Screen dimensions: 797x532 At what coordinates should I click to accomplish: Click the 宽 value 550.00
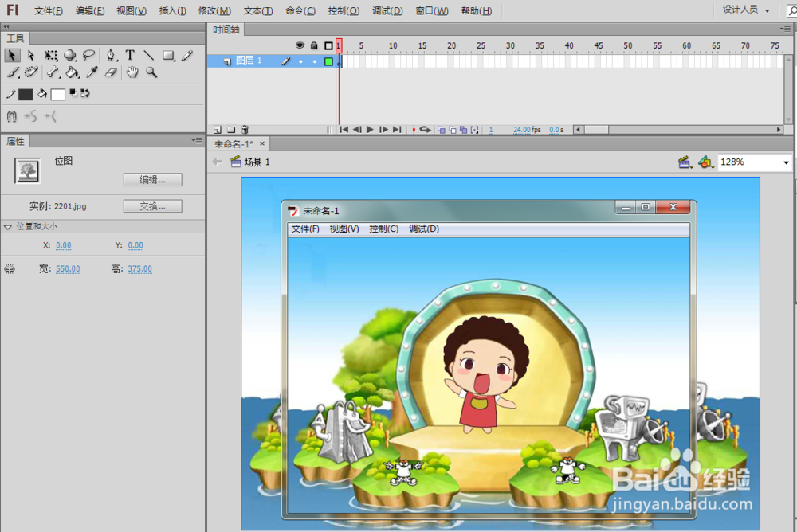[68, 269]
